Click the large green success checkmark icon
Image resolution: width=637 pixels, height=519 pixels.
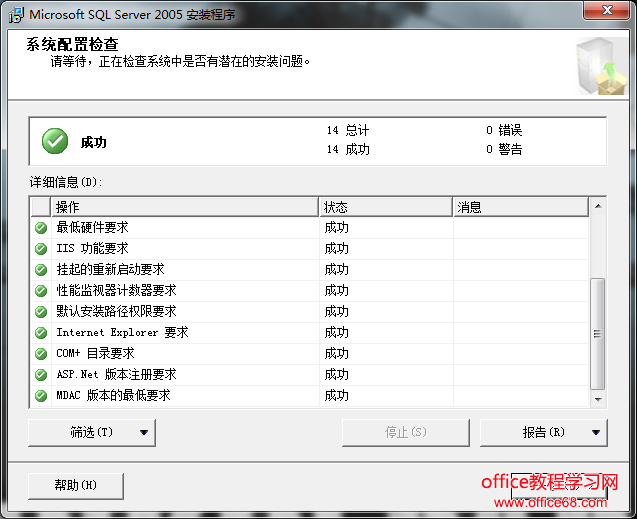click(55, 141)
